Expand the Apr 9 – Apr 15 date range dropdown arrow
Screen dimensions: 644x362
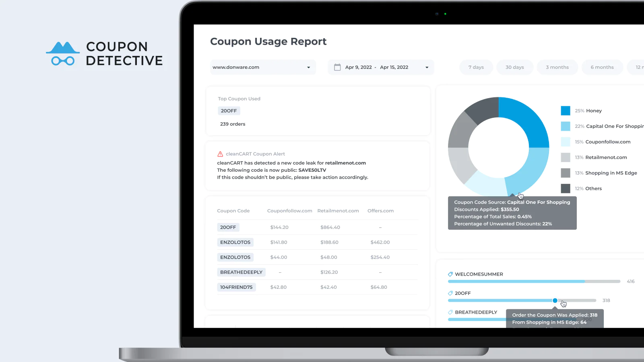427,67
